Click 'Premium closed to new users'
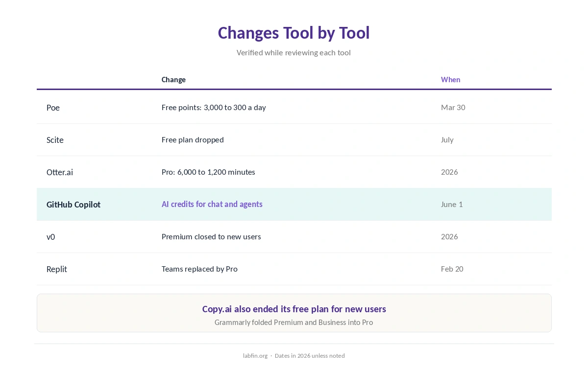 pyautogui.click(x=211, y=236)
